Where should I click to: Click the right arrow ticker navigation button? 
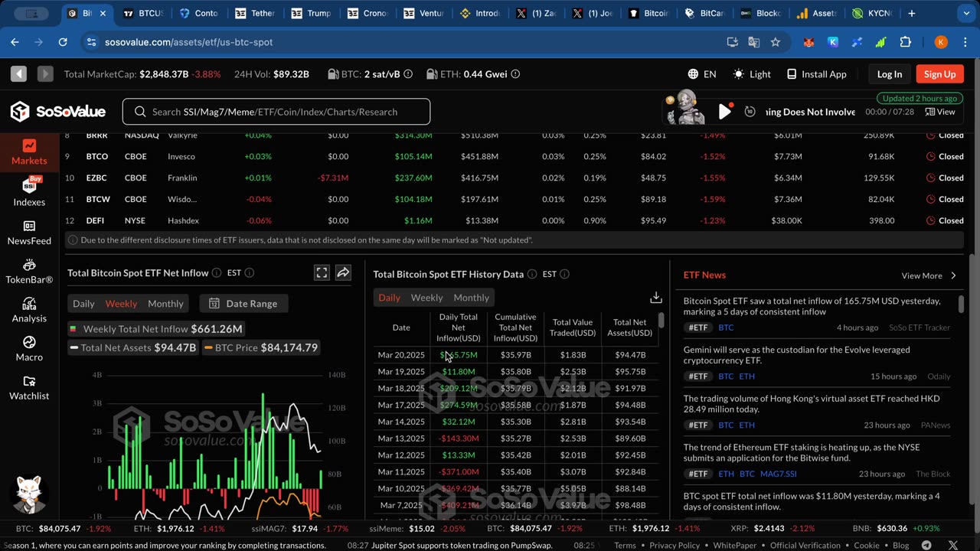[x=45, y=74]
